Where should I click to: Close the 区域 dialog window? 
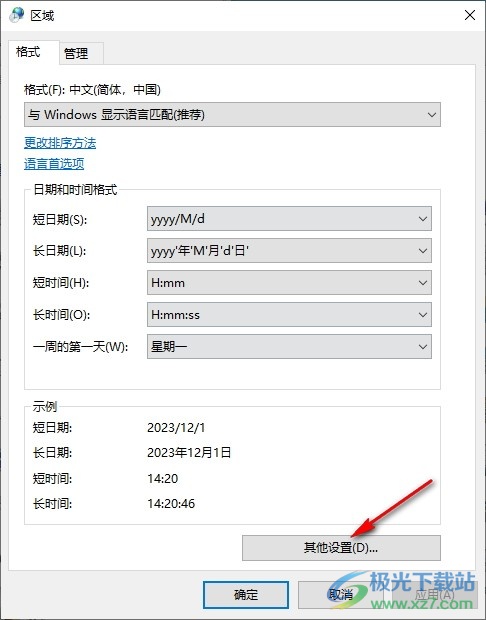pyautogui.click(x=469, y=15)
